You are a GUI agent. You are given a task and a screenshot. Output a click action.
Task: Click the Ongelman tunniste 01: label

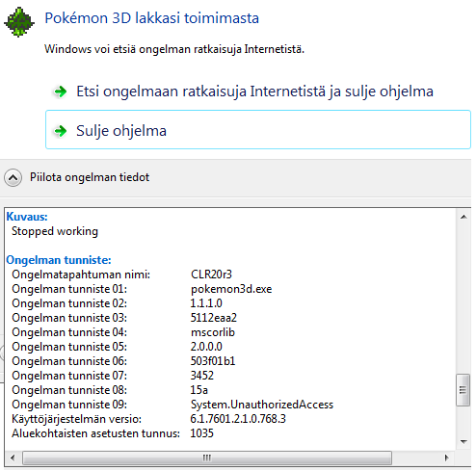[x=69, y=289]
